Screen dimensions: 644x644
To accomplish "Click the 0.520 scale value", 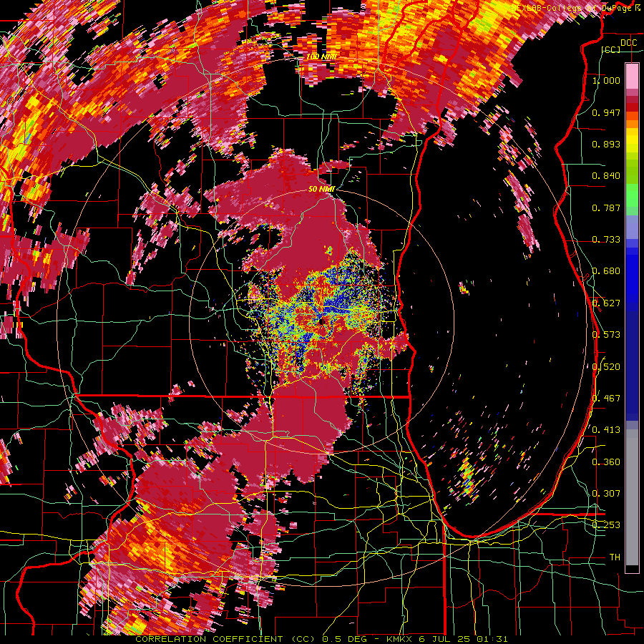I will (x=606, y=367).
